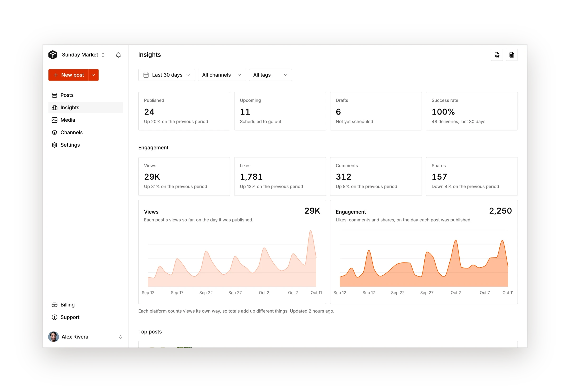This screenshot has width=570, height=392.
Task: Open the New post dropdown arrow
Action: point(93,75)
